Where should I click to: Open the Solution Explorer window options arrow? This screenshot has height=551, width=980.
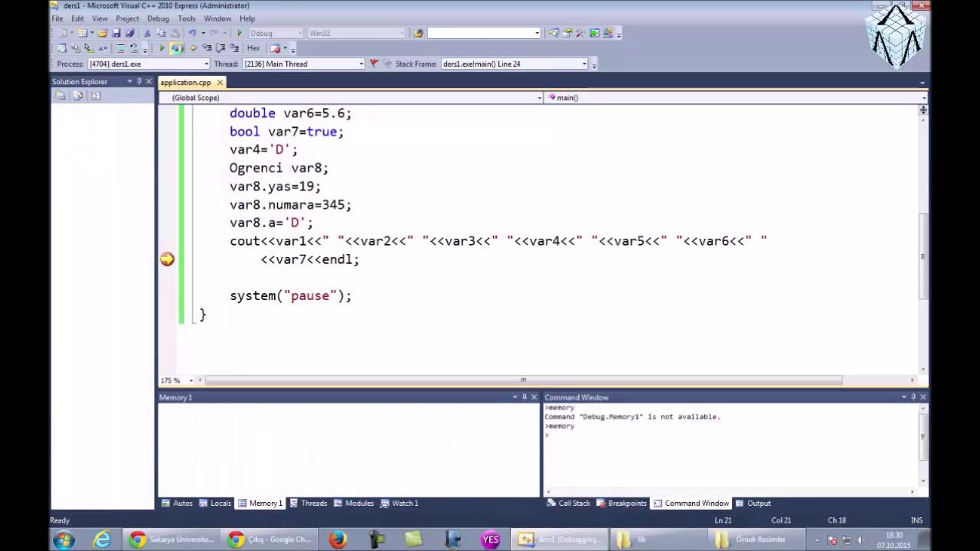click(x=129, y=81)
